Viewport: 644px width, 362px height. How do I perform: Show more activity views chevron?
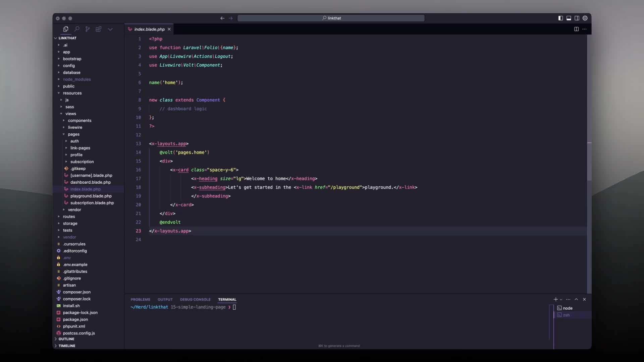[x=110, y=29]
